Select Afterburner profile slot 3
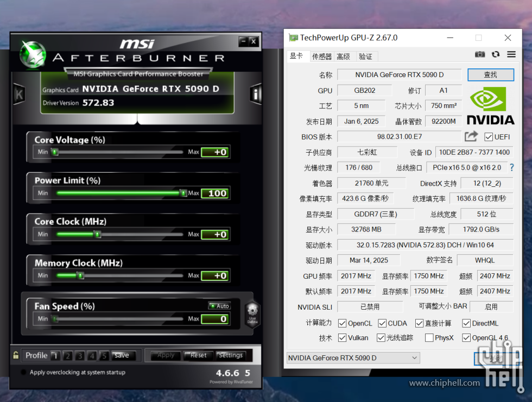 80,355
